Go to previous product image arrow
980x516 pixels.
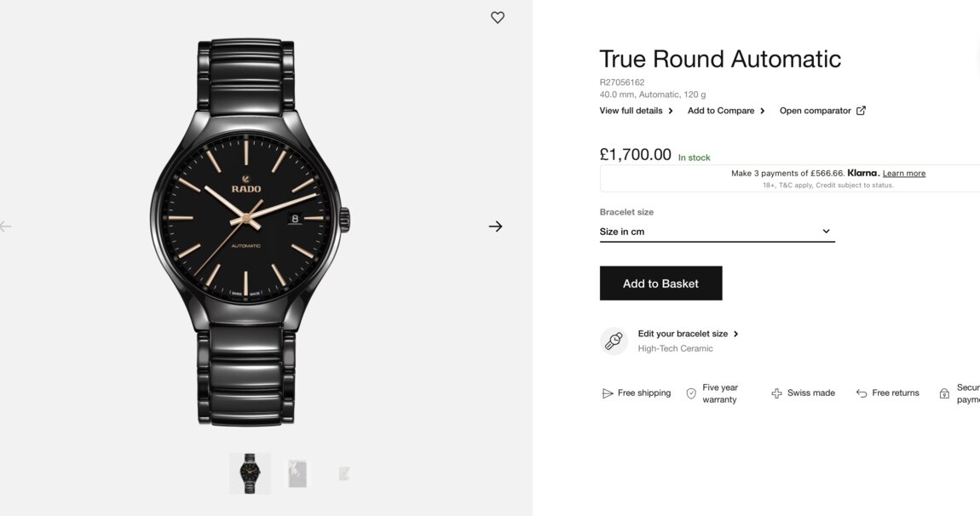pyautogui.click(x=6, y=226)
